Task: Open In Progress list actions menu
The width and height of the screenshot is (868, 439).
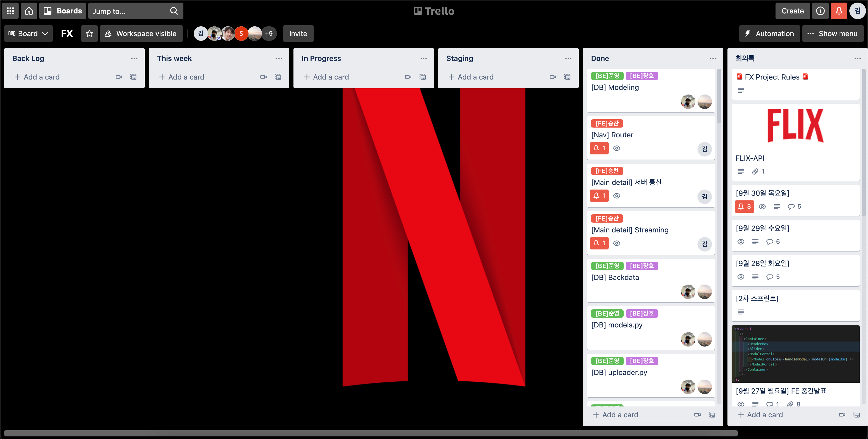Action: pyautogui.click(x=424, y=58)
